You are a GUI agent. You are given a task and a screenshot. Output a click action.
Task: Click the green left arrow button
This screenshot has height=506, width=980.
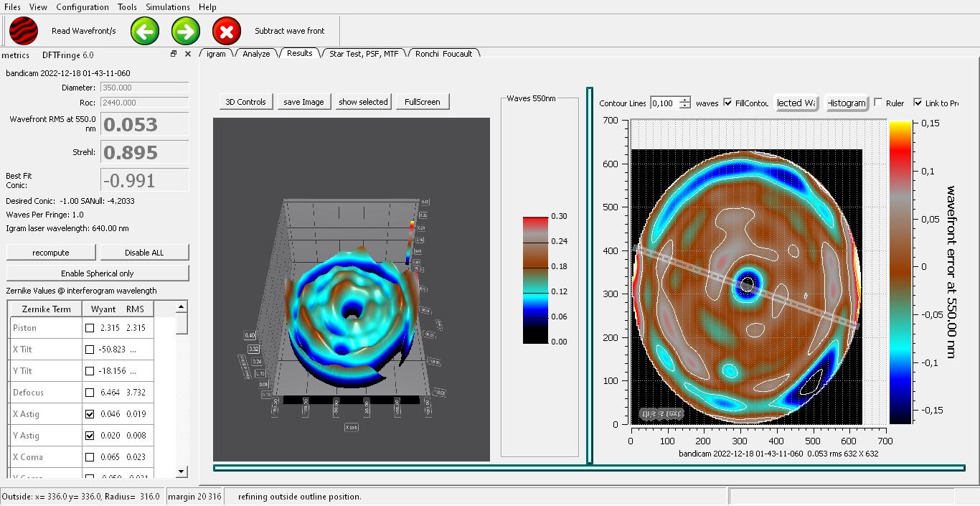[x=145, y=31]
